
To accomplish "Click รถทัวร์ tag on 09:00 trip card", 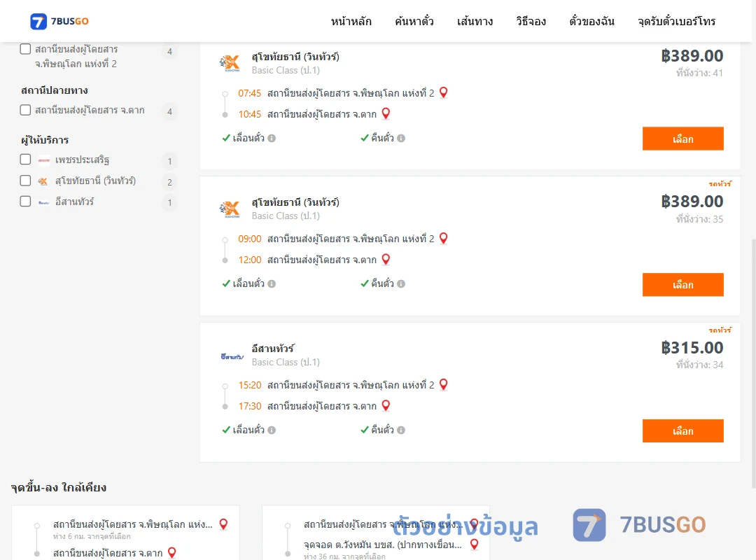I will click(720, 184).
